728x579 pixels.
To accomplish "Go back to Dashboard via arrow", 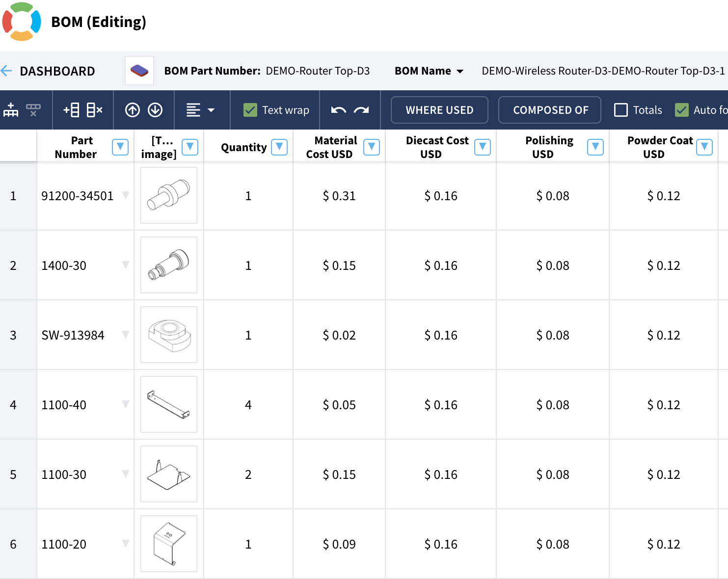I will coord(6,71).
